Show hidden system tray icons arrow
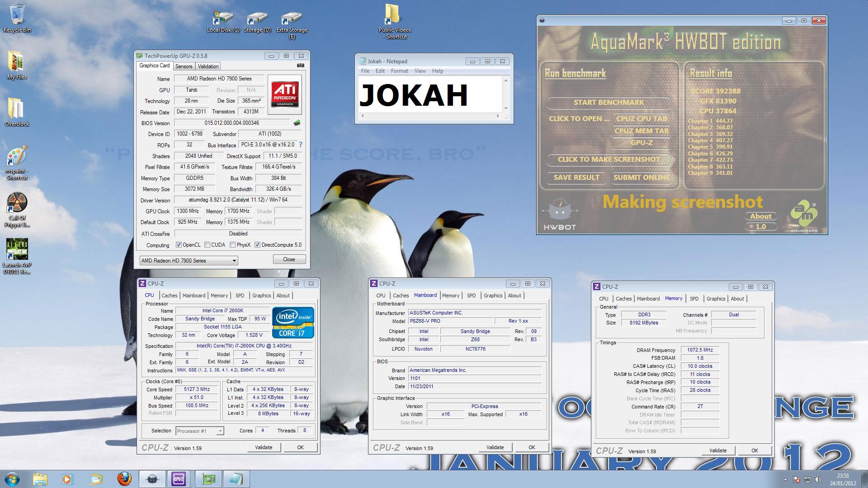The width and height of the screenshot is (868, 488). coord(785,479)
